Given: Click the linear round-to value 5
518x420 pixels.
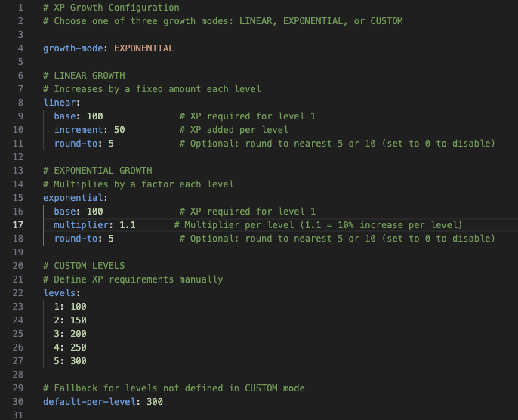Looking at the screenshot, I should coord(111,144).
